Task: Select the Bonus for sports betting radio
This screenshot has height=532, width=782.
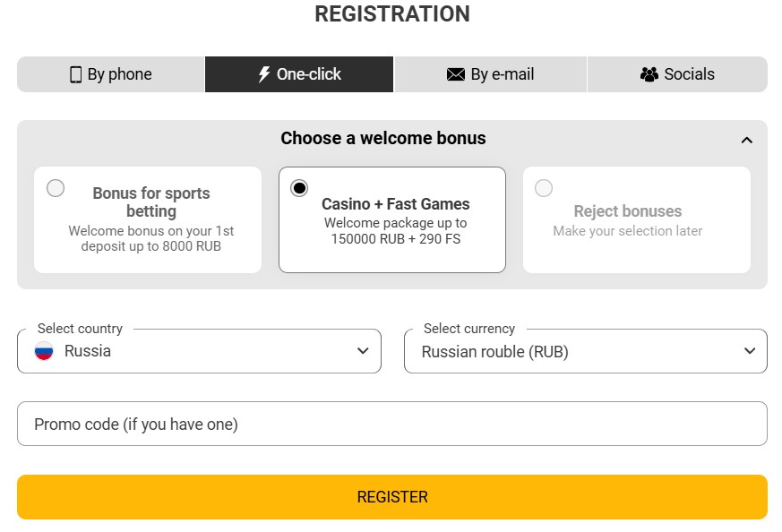Action: click(56, 188)
